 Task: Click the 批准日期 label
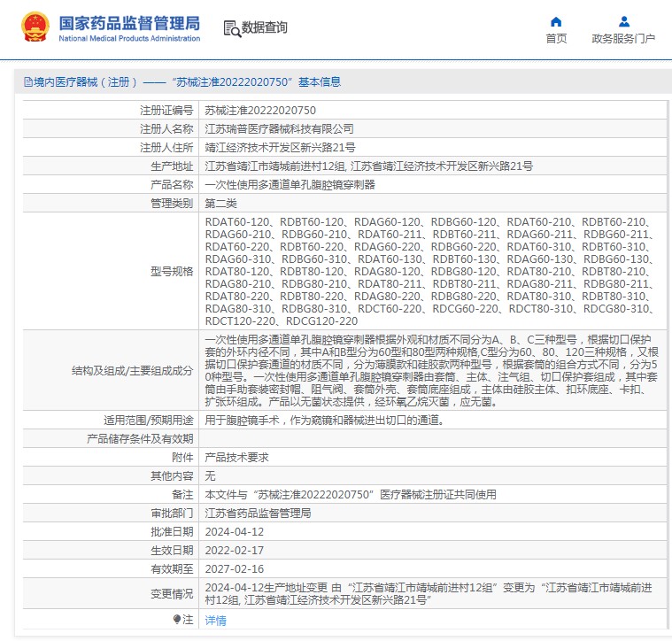point(172,532)
